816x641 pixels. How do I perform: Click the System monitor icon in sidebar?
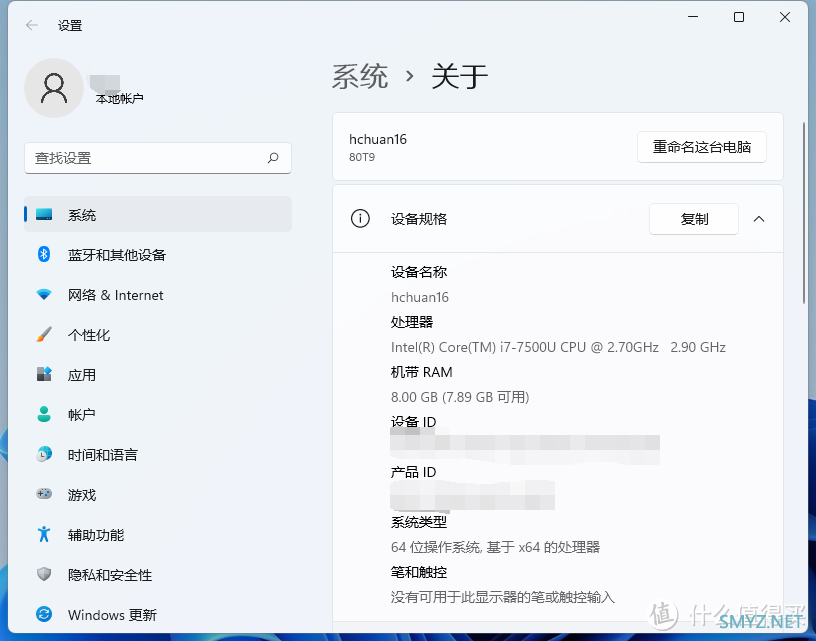click(44, 214)
